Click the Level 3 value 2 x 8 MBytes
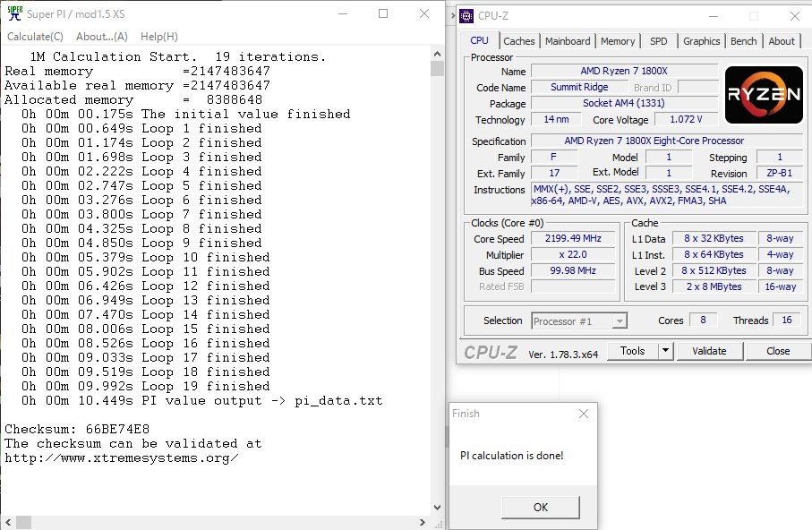Screen dimensions: 812x530 (714, 286)
